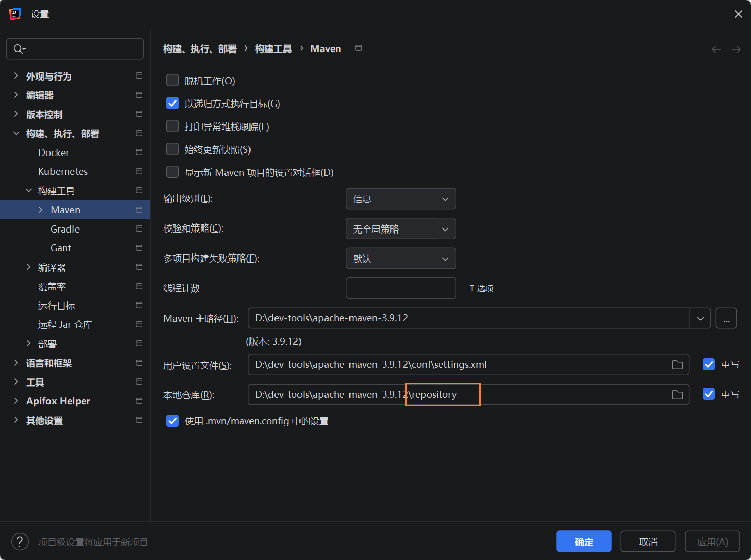Click the folder icon in local repository field
The width and height of the screenshot is (751, 560).
[677, 395]
